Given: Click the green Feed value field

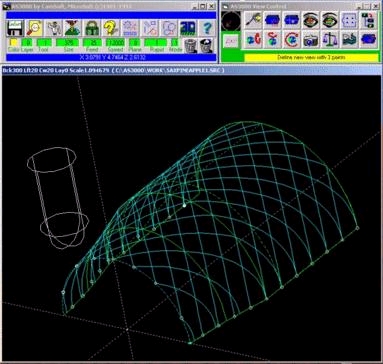Looking at the screenshot, I should (x=92, y=43).
